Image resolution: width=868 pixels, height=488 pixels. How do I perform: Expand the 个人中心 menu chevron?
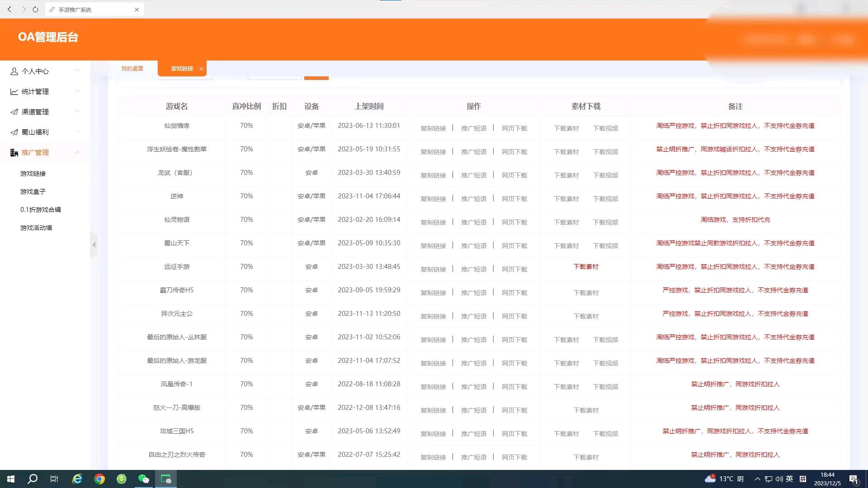(x=77, y=71)
